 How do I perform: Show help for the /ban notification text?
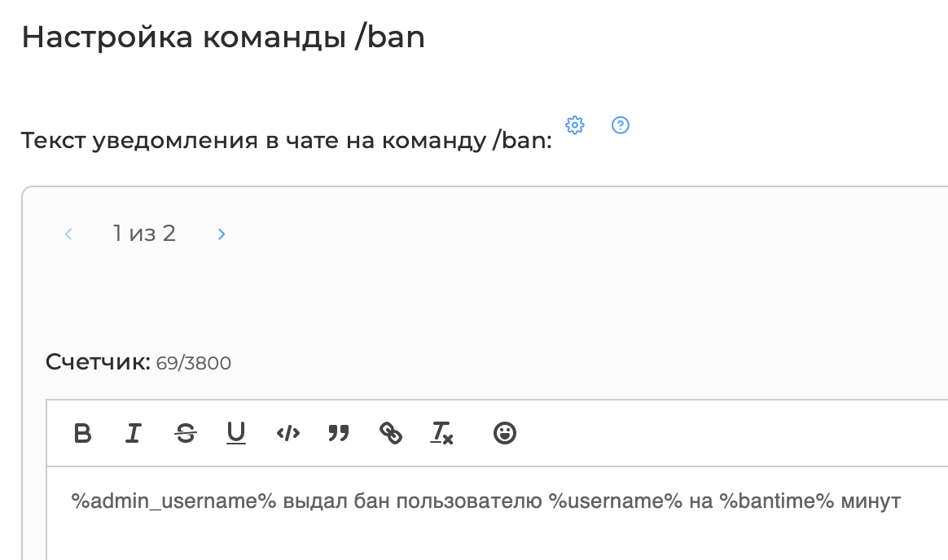coord(621,125)
